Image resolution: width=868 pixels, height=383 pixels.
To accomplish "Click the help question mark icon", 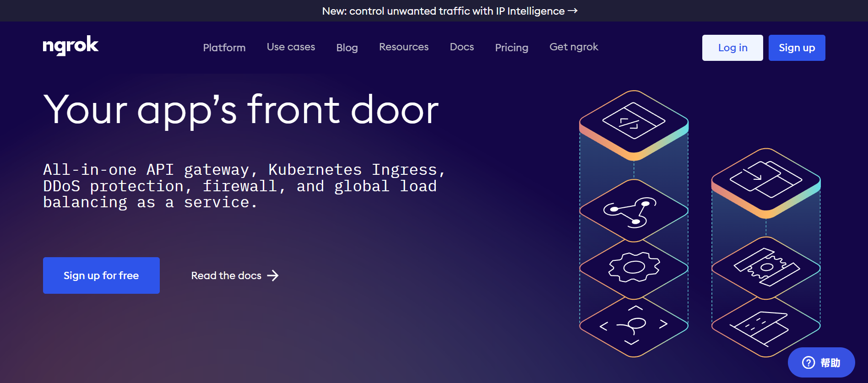I will (808, 362).
